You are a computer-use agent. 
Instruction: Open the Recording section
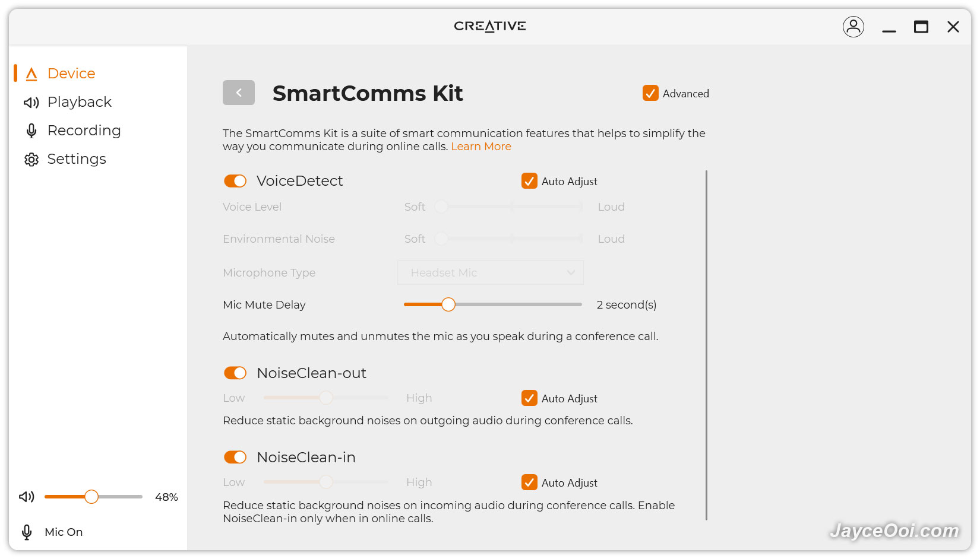click(x=84, y=131)
